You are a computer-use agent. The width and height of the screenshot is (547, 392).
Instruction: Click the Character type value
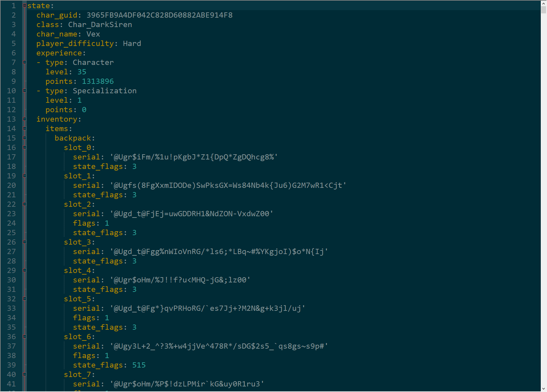[93, 62]
